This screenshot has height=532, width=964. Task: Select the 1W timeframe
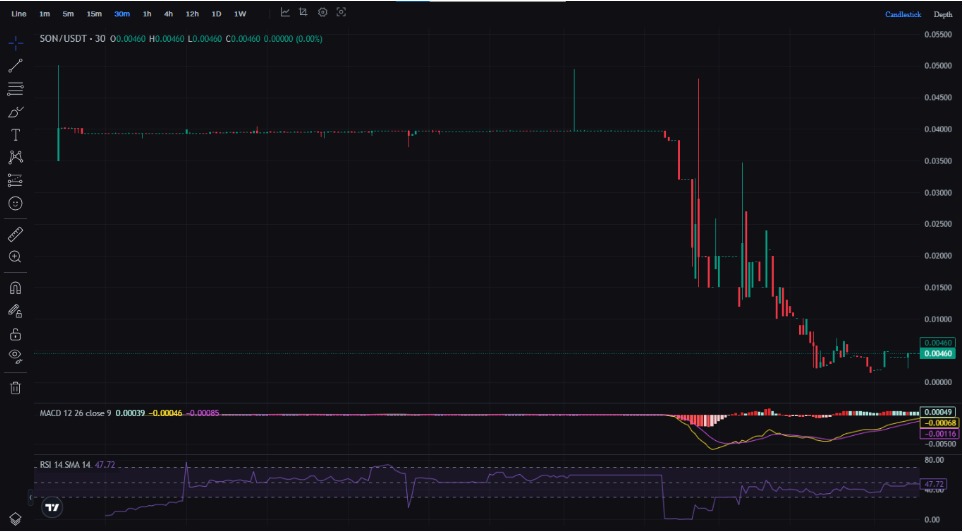coord(240,14)
